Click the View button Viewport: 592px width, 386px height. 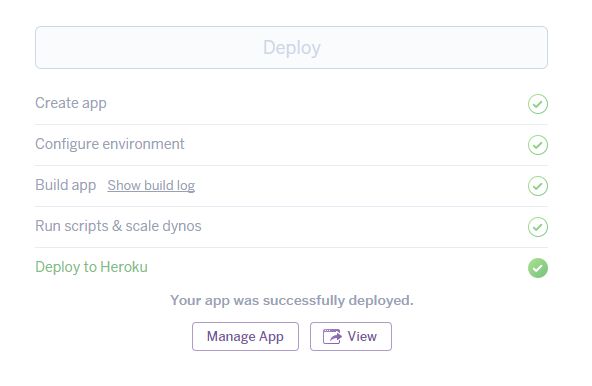pyautogui.click(x=351, y=337)
